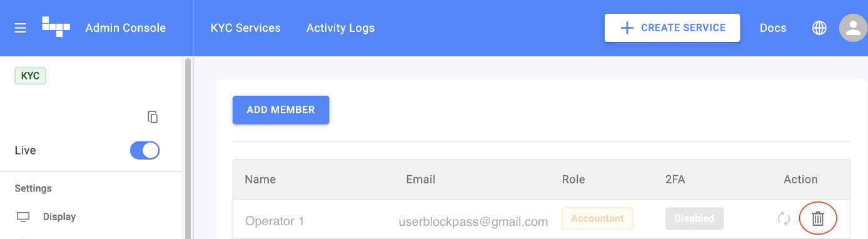Image resolution: width=868 pixels, height=239 pixels.
Task: Click the Accountant role badge
Action: [597, 218]
